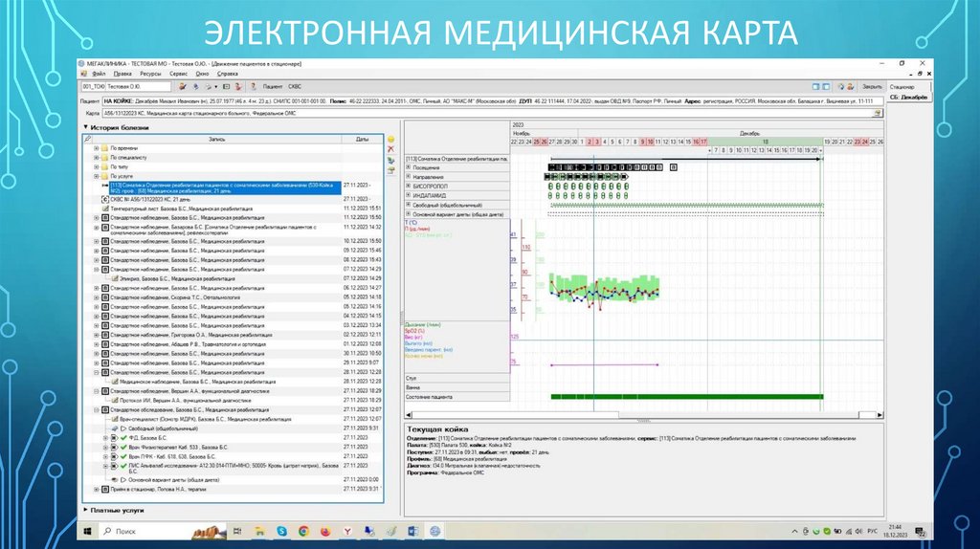Screen dimensions: 980x549
Task: Expand the По времени folder
Action: pyautogui.click(x=96, y=149)
